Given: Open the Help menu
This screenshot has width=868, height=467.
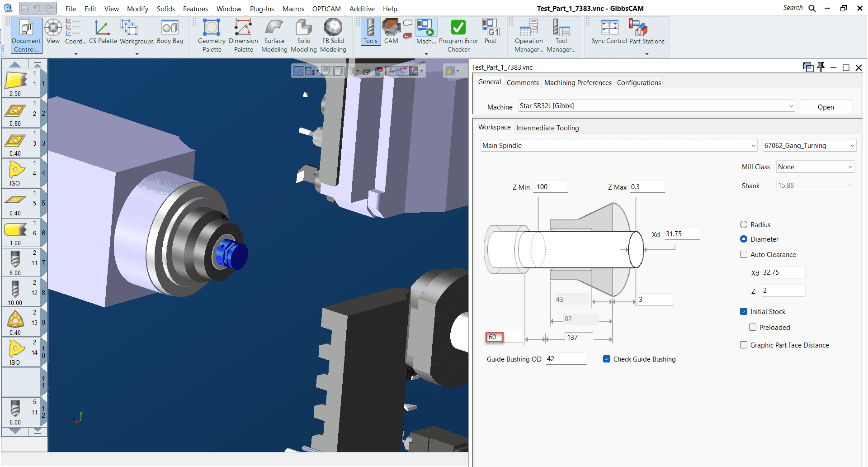Looking at the screenshot, I should pos(390,9).
